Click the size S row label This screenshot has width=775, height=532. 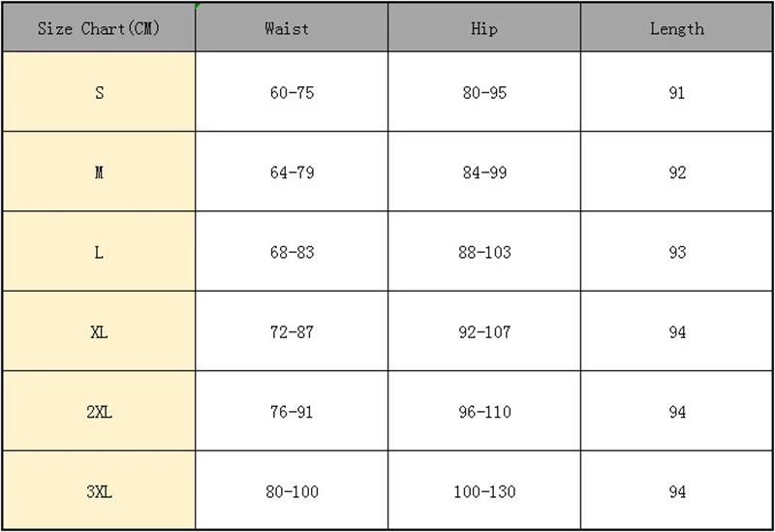99,91
